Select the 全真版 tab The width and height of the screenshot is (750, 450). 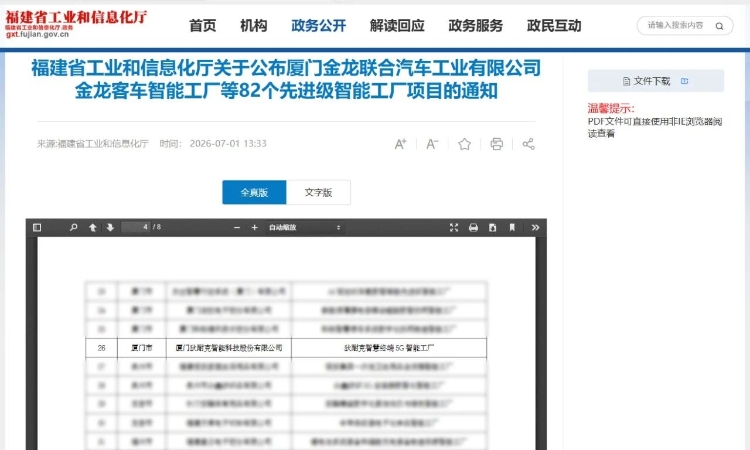point(254,192)
